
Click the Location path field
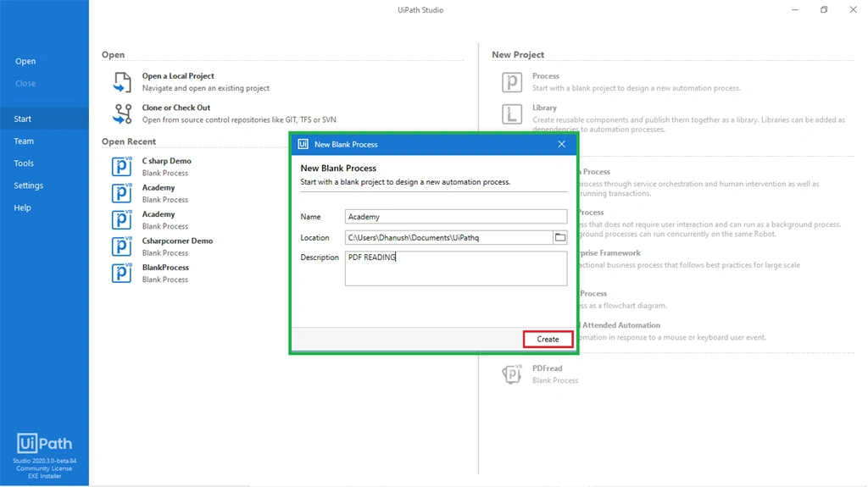448,237
